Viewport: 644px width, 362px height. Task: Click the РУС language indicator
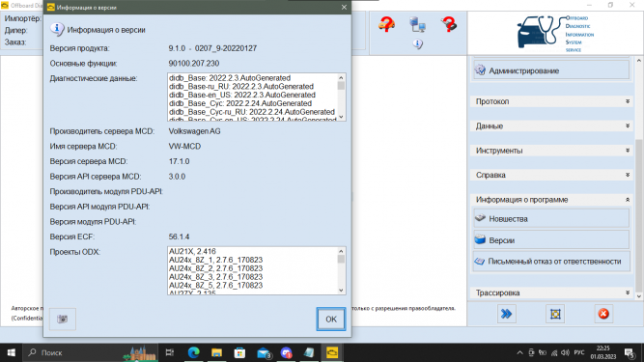(579, 352)
